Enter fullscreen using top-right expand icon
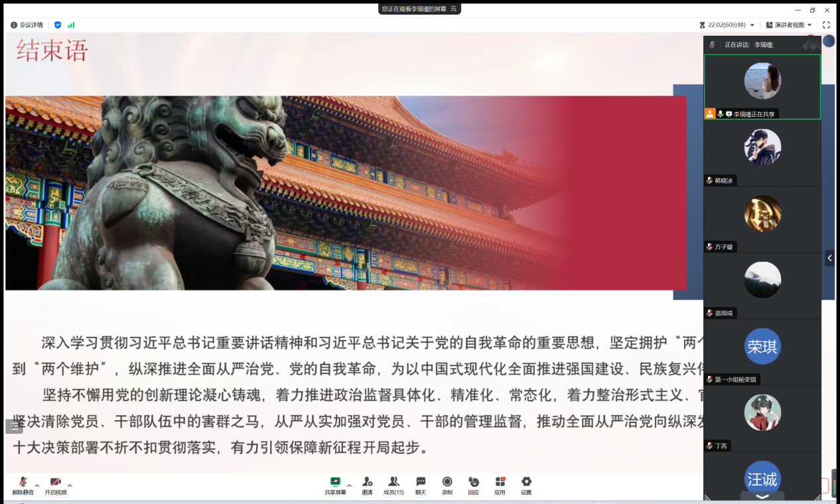The image size is (840, 504). click(826, 25)
